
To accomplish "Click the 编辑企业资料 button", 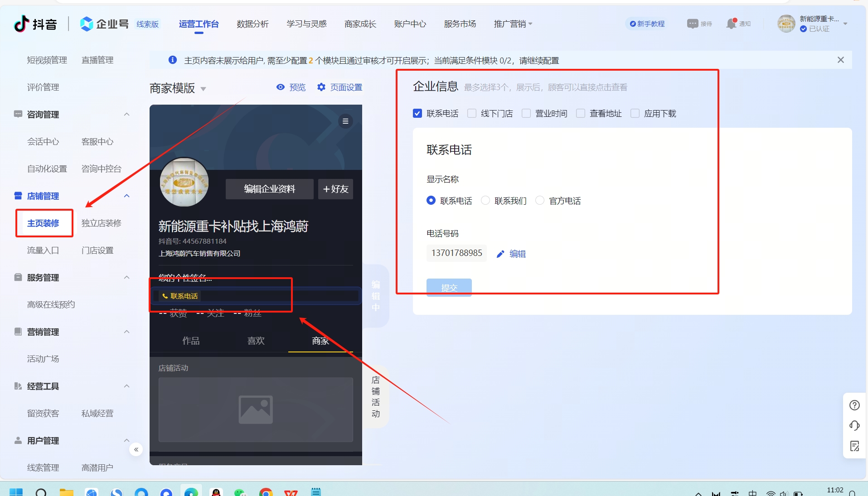I will coord(270,189).
